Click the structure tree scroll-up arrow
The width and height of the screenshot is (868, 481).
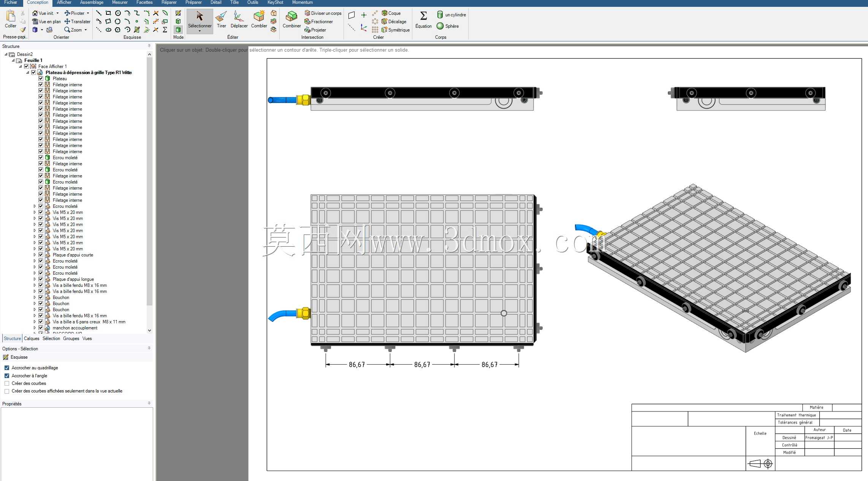[149, 54]
